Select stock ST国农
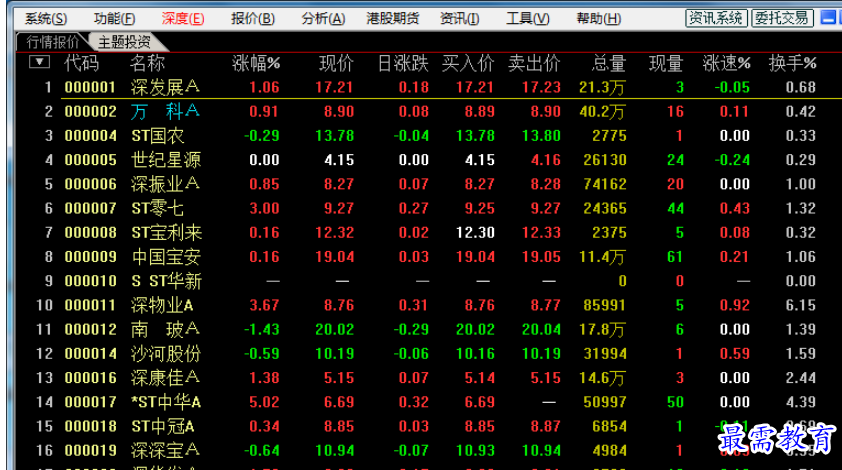The image size is (842, 470). pyautogui.click(x=158, y=135)
